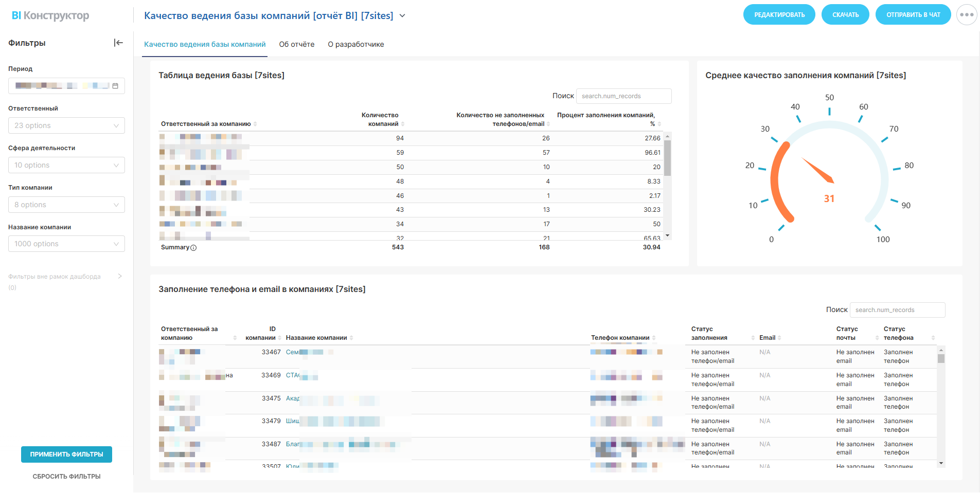Open the Сфера деятельности filter dropdown
The width and height of the screenshot is (980, 493).
[66, 165]
